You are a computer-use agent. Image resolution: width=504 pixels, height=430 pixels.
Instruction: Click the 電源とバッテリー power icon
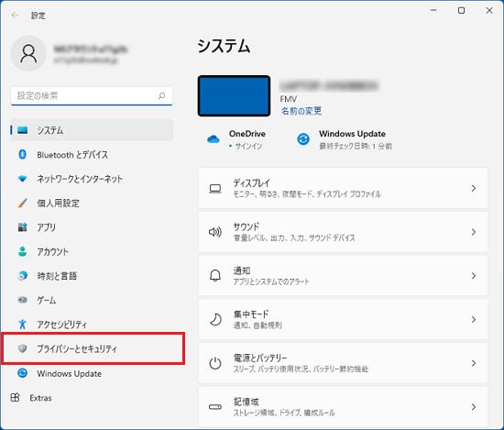tap(215, 363)
